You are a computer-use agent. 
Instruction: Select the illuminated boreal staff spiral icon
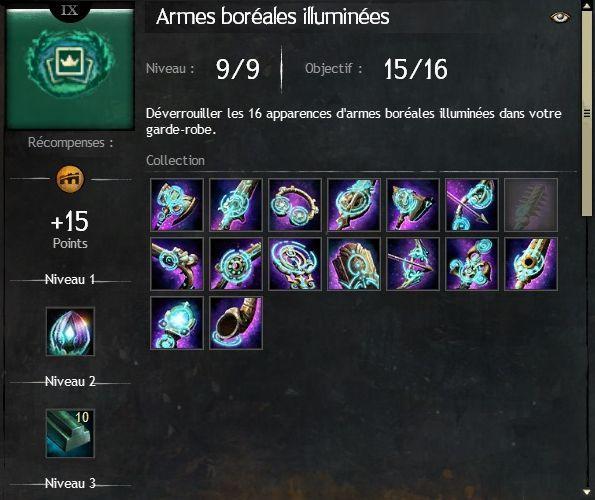click(x=295, y=264)
